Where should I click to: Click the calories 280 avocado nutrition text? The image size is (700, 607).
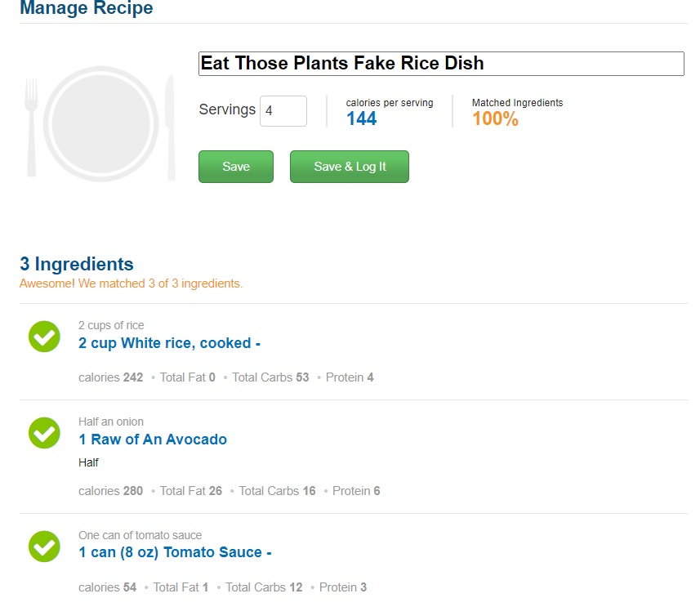(111, 491)
